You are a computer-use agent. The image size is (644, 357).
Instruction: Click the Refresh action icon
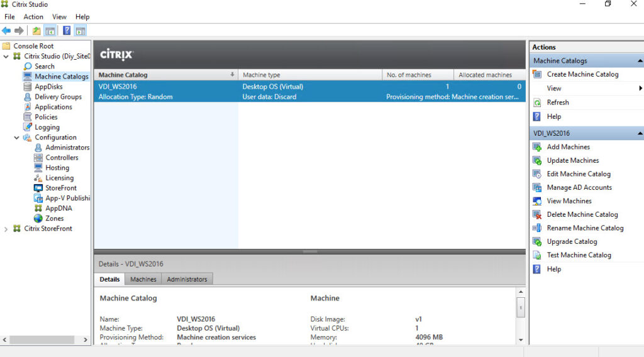(x=536, y=102)
